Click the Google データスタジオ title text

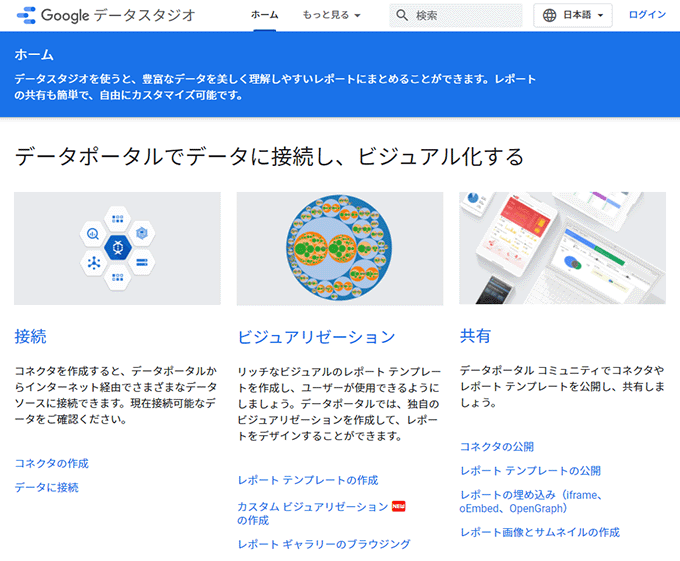(118, 15)
